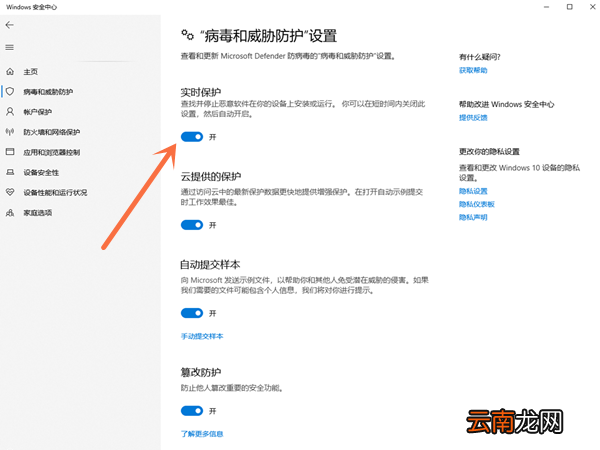Image resolution: width=600 pixels, height=450 pixels.
Task: Click the Home (主页) house icon
Action: pyautogui.click(x=10, y=72)
